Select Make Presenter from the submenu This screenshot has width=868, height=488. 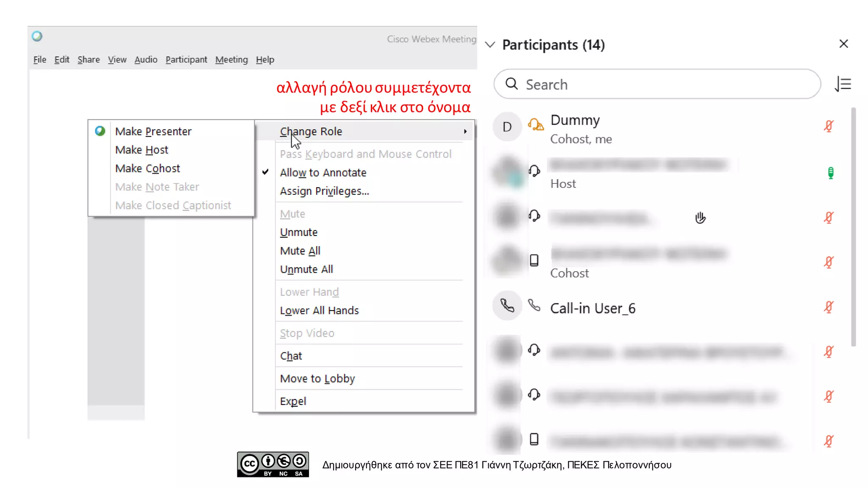point(153,131)
